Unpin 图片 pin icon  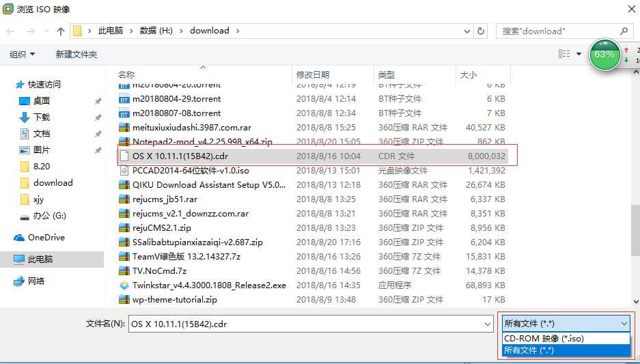coord(98,150)
